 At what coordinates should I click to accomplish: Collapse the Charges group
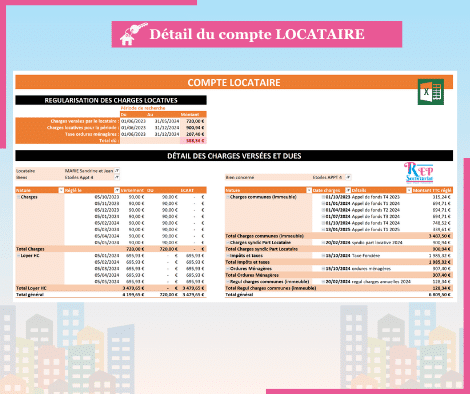[19, 197]
